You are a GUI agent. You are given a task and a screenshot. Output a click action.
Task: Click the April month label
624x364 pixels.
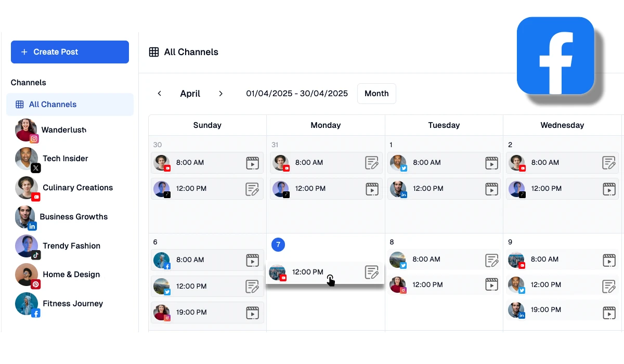pyautogui.click(x=190, y=94)
